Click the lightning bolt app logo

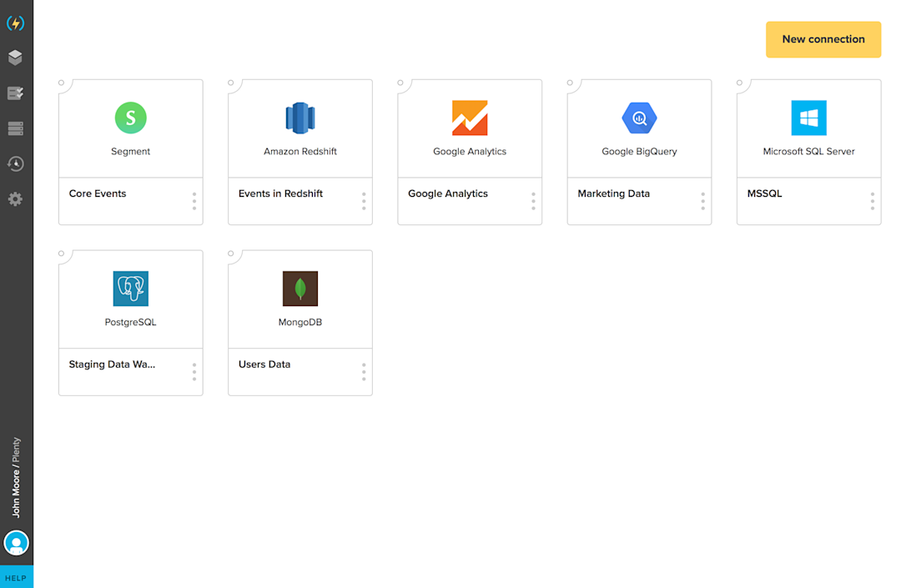coord(16,23)
